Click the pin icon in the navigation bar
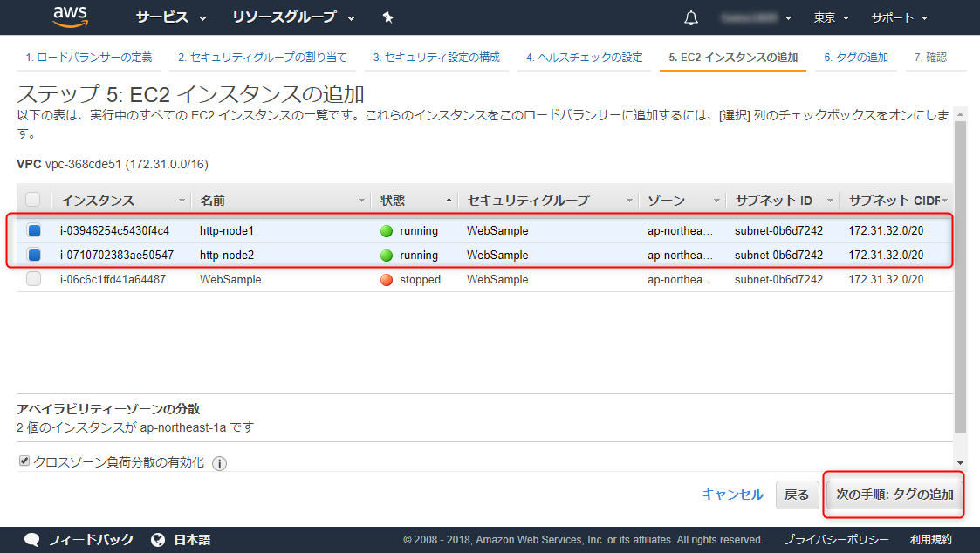 pyautogui.click(x=387, y=17)
